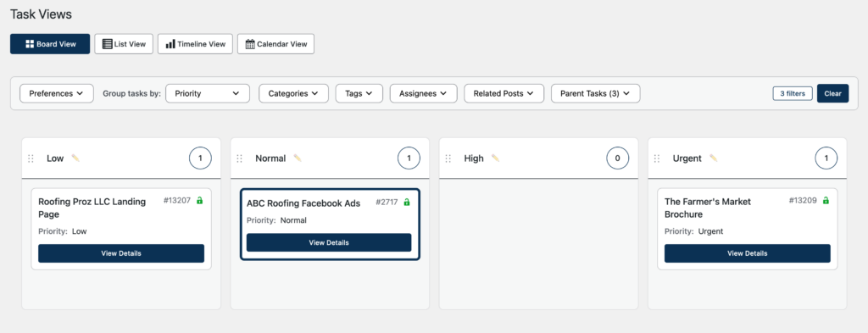The height and width of the screenshot is (333, 868).
Task: Click the Priority: Normal label on the card
Action: (x=277, y=220)
